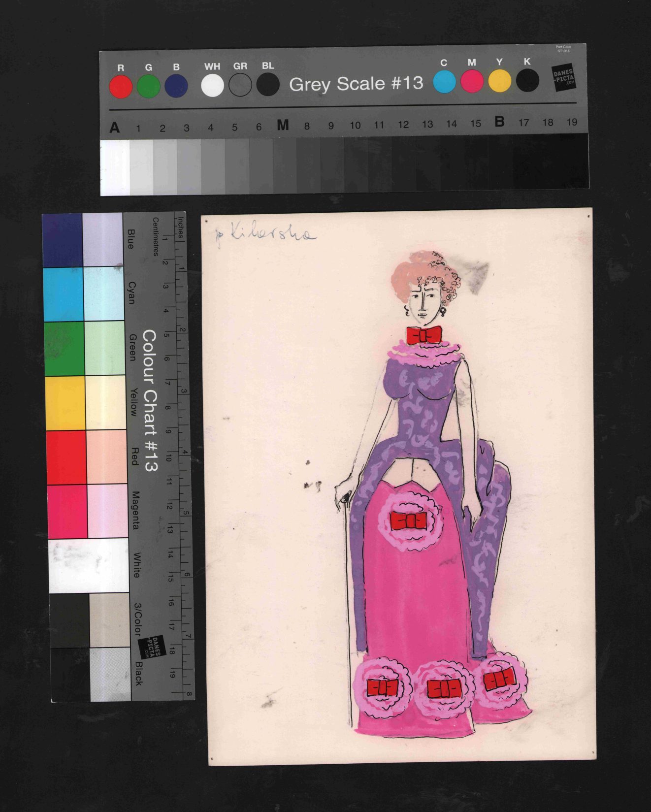
Task: Click the red R circle on grey scale card
Action: coord(121,87)
